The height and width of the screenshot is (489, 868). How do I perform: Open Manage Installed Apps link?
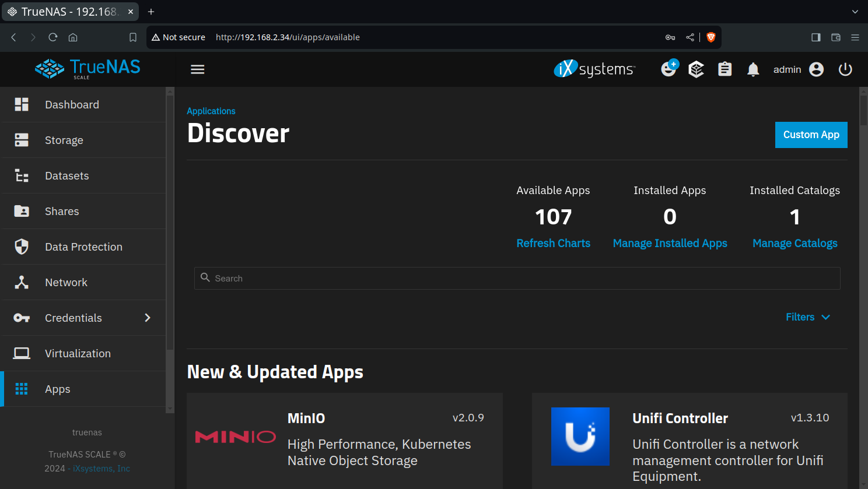tap(670, 243)
